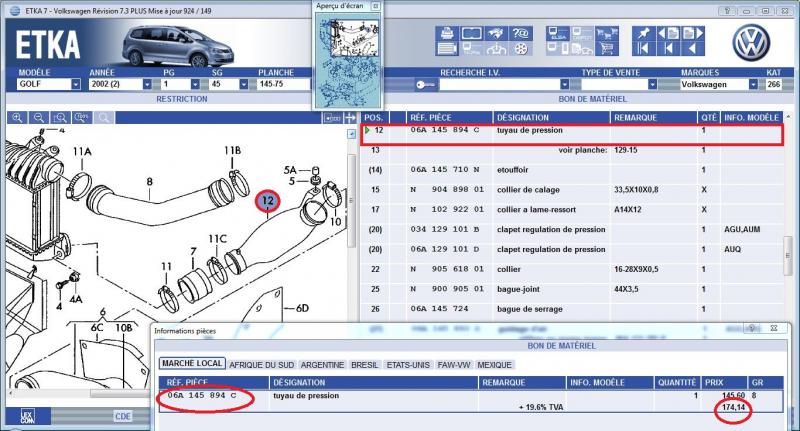This screenshot has height=431, width=800.
Task: Zoom out of the parts diagram
Action: [x=39, y=118]
